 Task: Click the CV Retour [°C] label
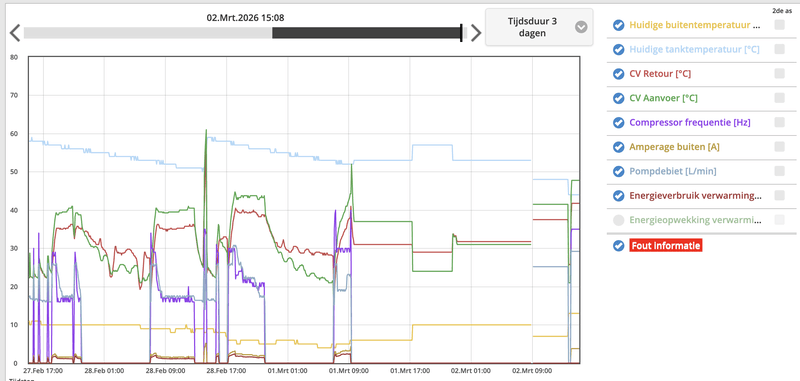click(660, 74)
